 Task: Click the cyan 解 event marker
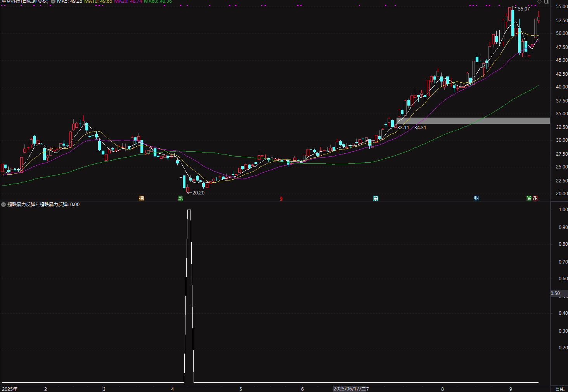[376, 198]
